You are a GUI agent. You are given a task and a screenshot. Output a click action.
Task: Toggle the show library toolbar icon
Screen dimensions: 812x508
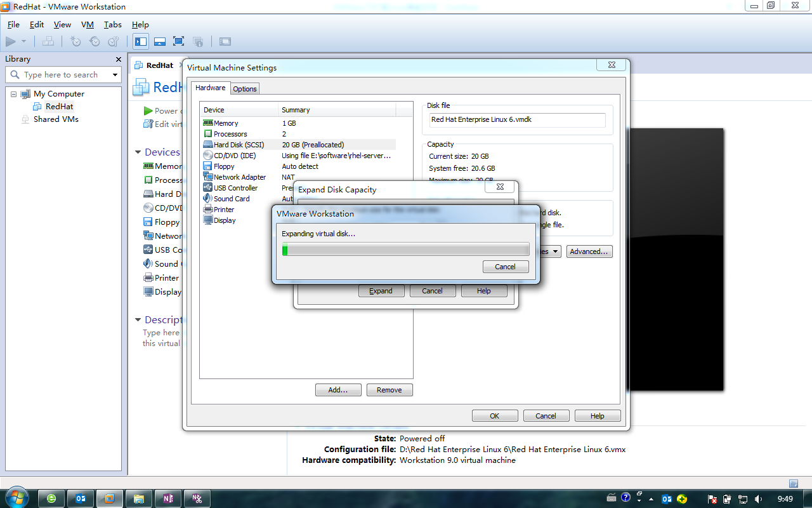coord(141,41)
